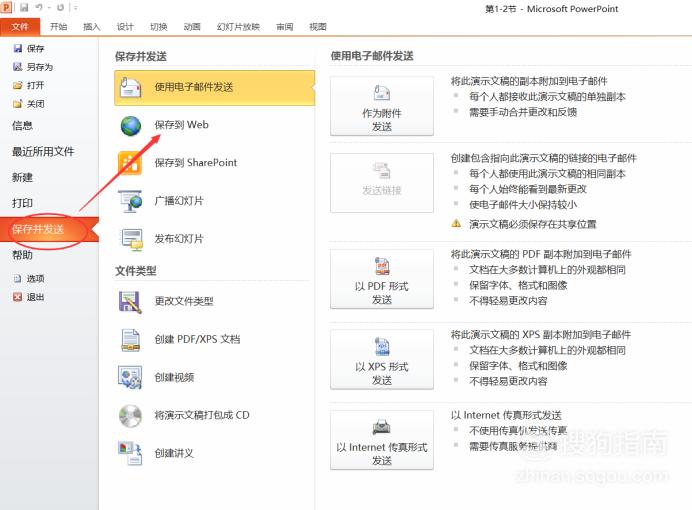Switch to the 切换 tab
Image resolution: width=692 pixels, height=510 pixels.
158,27
